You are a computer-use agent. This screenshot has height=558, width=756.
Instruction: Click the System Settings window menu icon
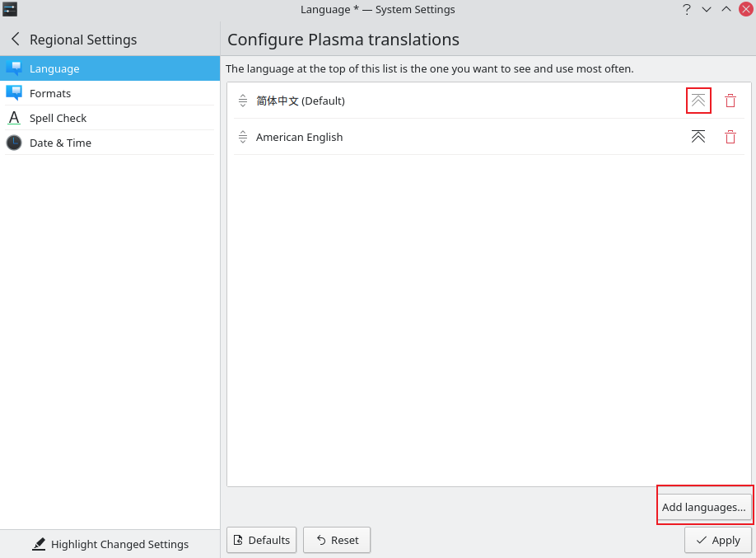(10, 10)
